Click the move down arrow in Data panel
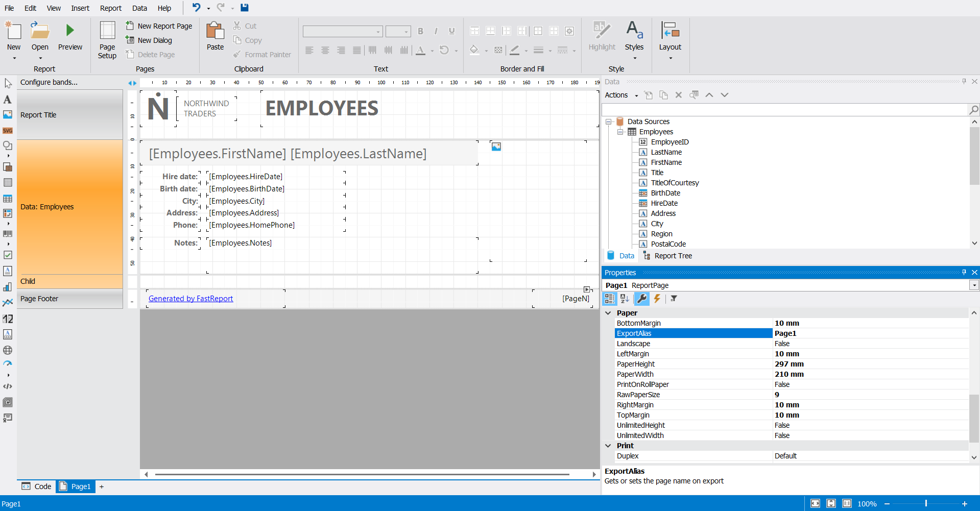Screen dimensions: 980x511 click(x=725, y=95)
